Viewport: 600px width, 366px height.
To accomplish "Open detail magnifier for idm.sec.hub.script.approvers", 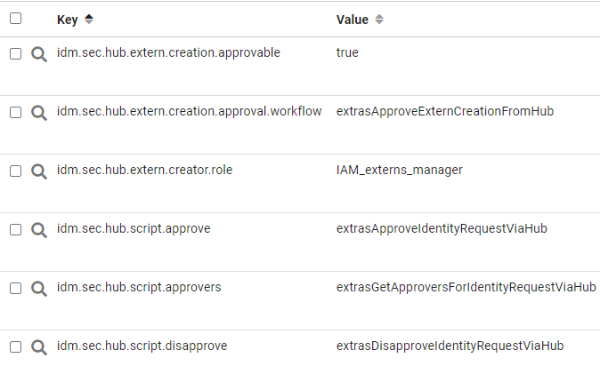I will point(39,289).
